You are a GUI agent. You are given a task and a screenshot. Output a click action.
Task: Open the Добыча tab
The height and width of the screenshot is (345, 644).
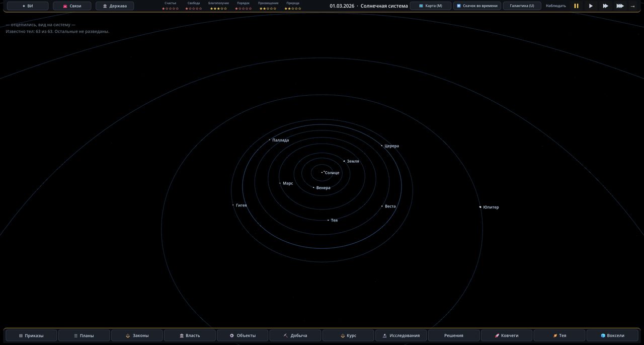pyautogui.click(x=295, y=335)
